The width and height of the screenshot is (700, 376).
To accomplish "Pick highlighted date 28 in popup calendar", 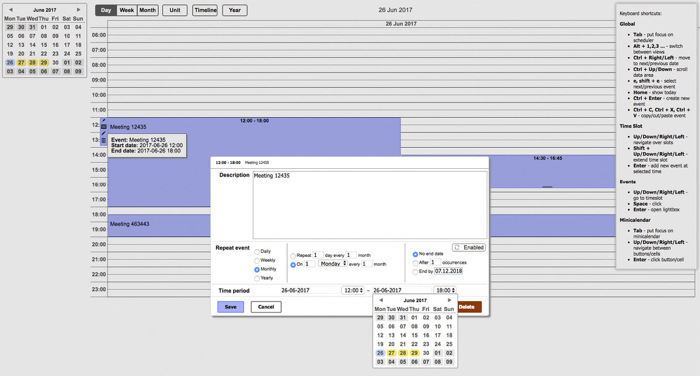I will [403, 353].
